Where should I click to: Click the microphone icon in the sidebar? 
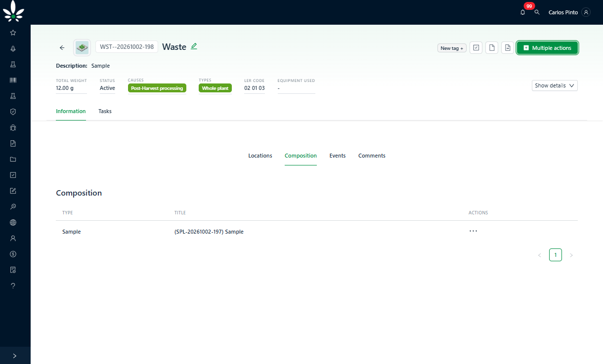(x=13, y=48)
